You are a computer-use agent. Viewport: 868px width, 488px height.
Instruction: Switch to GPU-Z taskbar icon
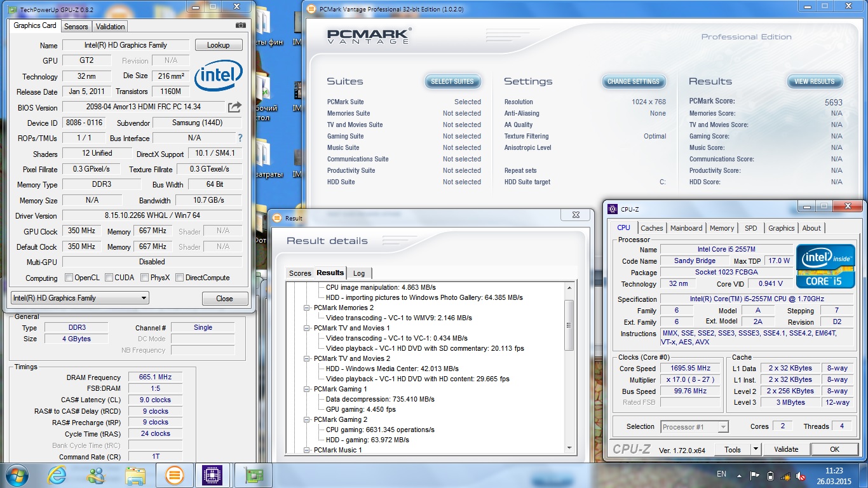coord(254,475)
